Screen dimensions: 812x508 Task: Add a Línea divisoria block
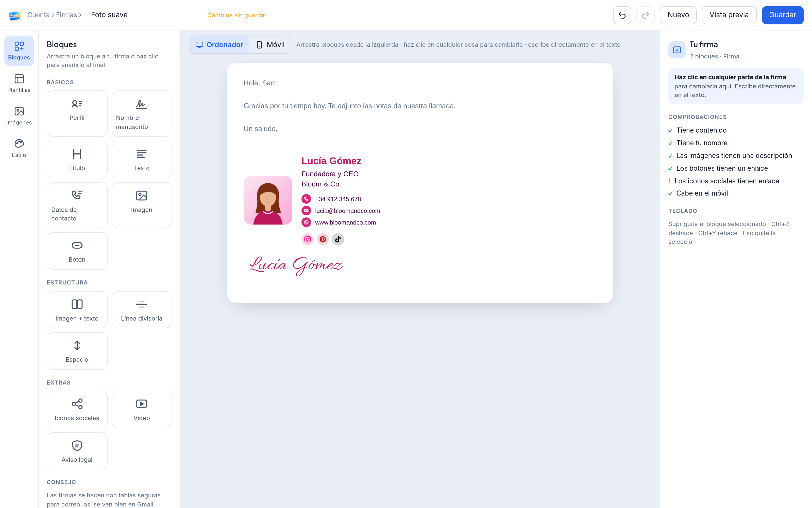click(x=142, y=309)
